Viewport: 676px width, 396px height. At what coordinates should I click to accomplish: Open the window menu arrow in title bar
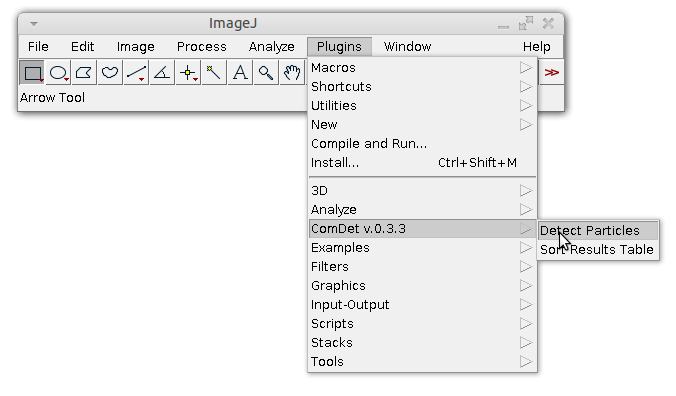coord(34,24)
